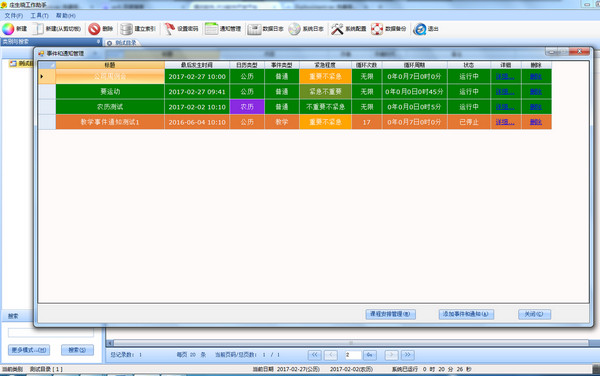Click the horizontal scrollbar below the list
The height and width of the screenshot is (376, 600).
pyautogui.click(x=351, y=343)
